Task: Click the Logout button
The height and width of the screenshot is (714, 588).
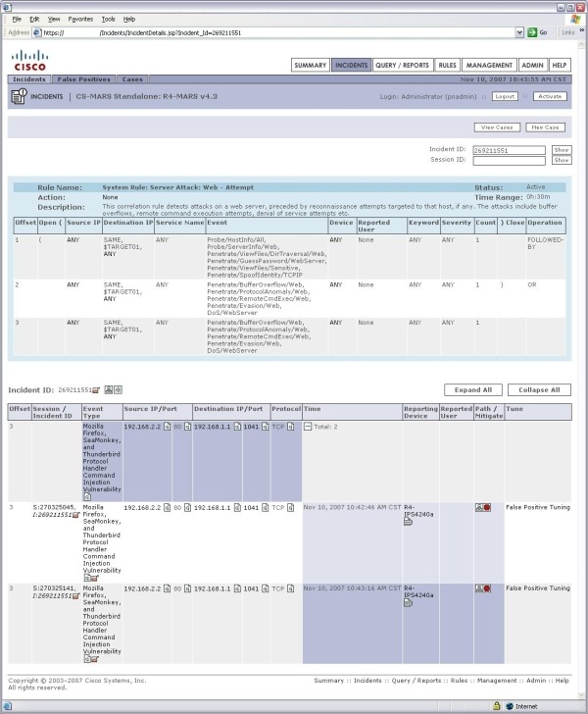Action: point(505,96)
